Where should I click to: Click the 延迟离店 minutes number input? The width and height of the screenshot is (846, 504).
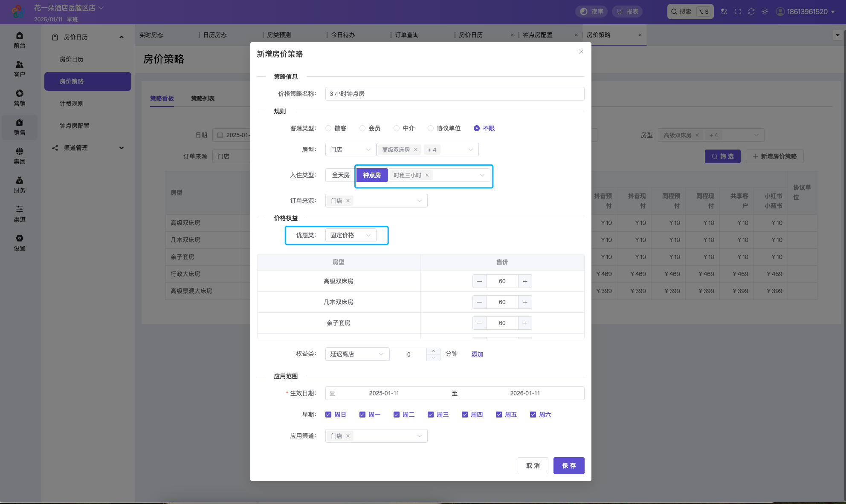click(x=409, y=354)
